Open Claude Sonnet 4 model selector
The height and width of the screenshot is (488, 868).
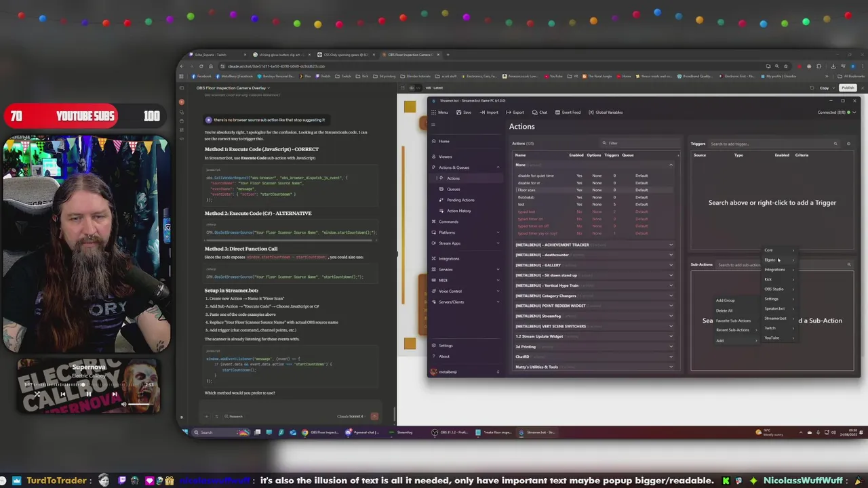tap(351, 416)
